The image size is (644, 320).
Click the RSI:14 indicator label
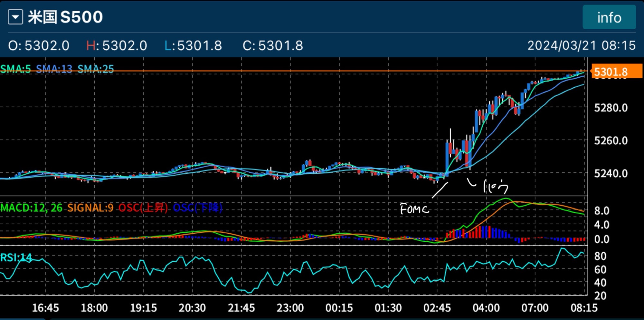click(x=16, y=257)
